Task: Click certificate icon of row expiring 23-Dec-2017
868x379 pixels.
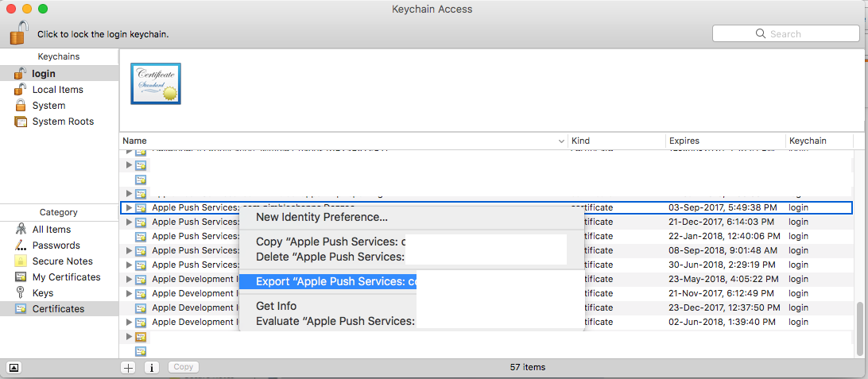Action: tap(141, 307)
